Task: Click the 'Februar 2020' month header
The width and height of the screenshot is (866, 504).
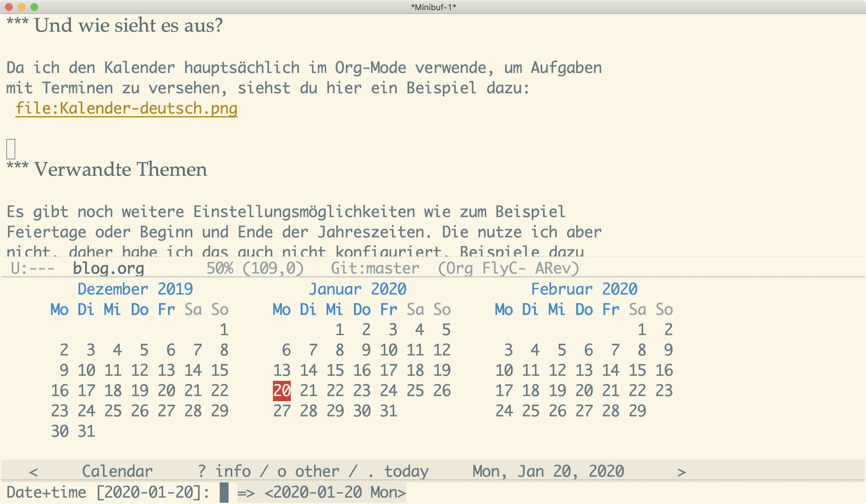Action: point(584,289)
